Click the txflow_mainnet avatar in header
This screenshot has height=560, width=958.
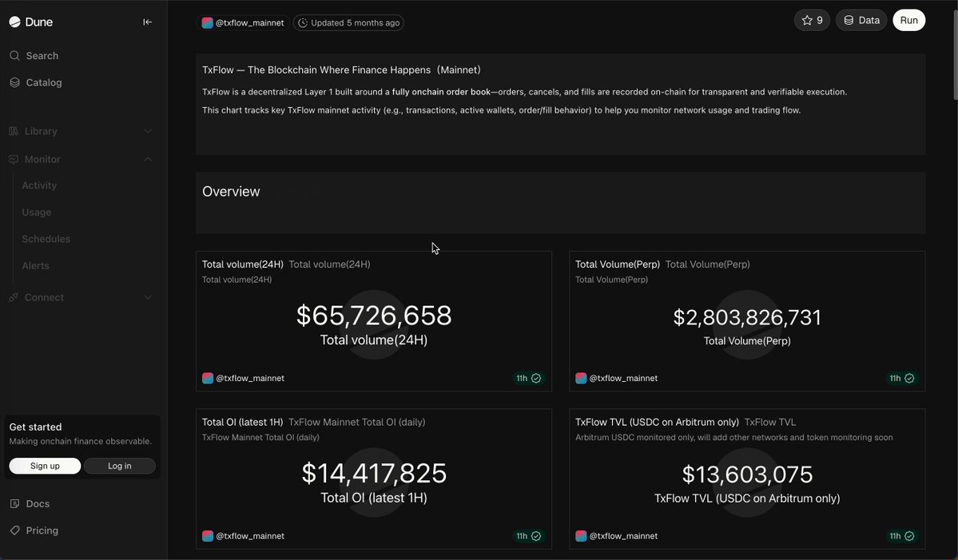coord(207,22)
